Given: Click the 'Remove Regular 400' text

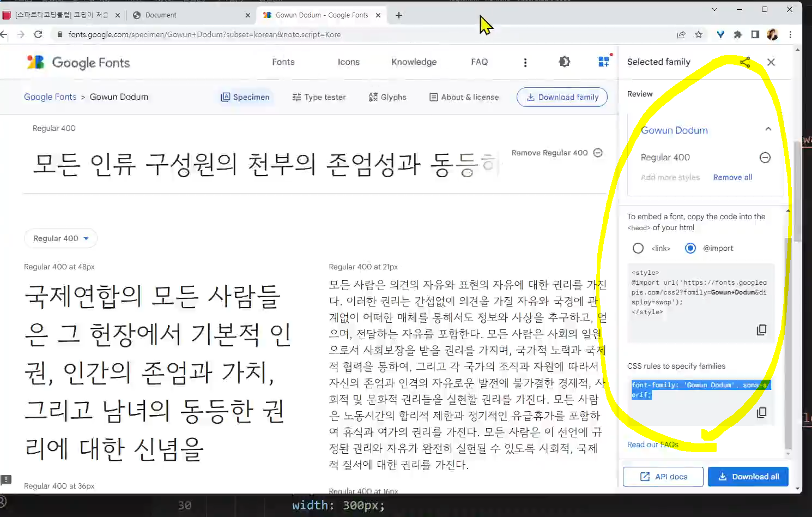Looking at the screenshot, I should click(549, 153).
